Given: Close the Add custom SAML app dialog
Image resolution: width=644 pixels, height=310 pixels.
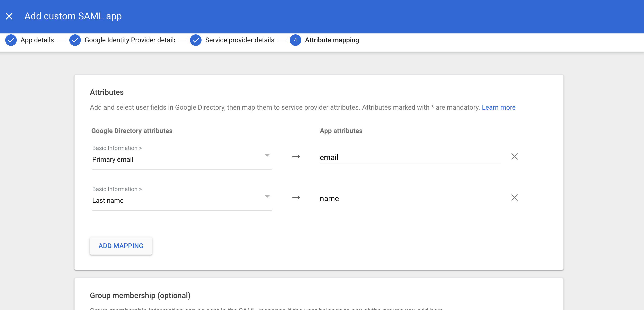Looking at the screenshot, I should point(9,16).
